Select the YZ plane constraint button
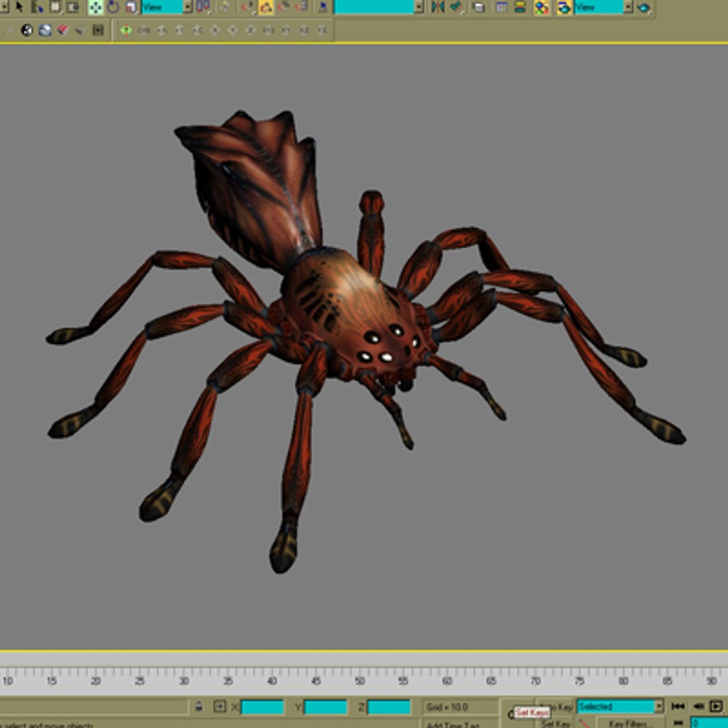Image resolution: width=728 pixels, height=728 pixels. 322,30
